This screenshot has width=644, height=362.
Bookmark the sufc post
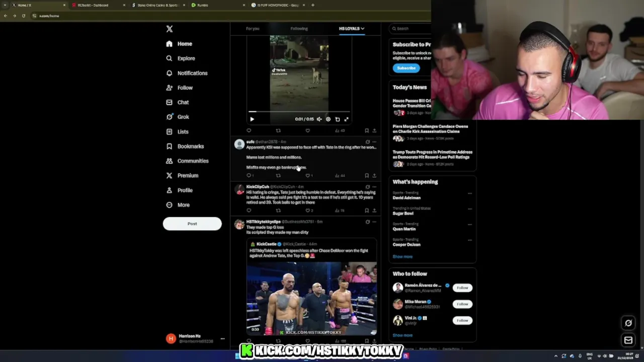coord(366,175)
